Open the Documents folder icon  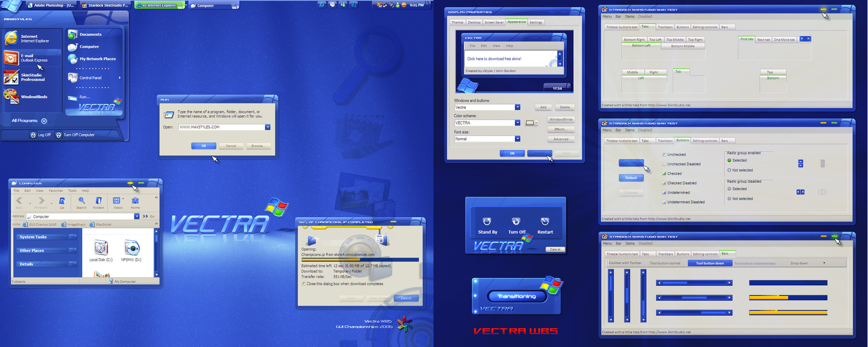(x=72, y=34)
